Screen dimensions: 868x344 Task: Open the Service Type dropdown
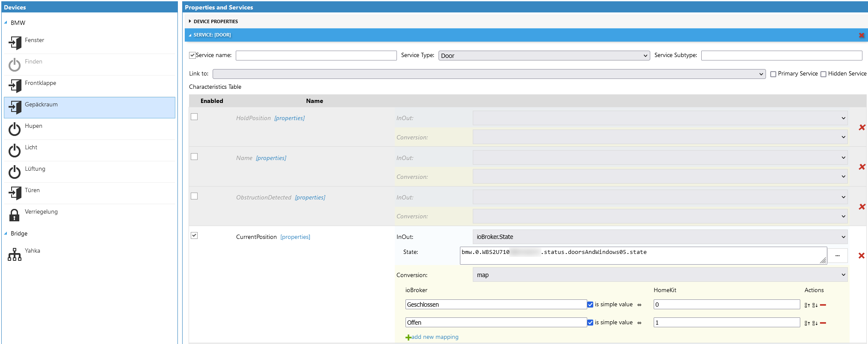pos(544,56)
